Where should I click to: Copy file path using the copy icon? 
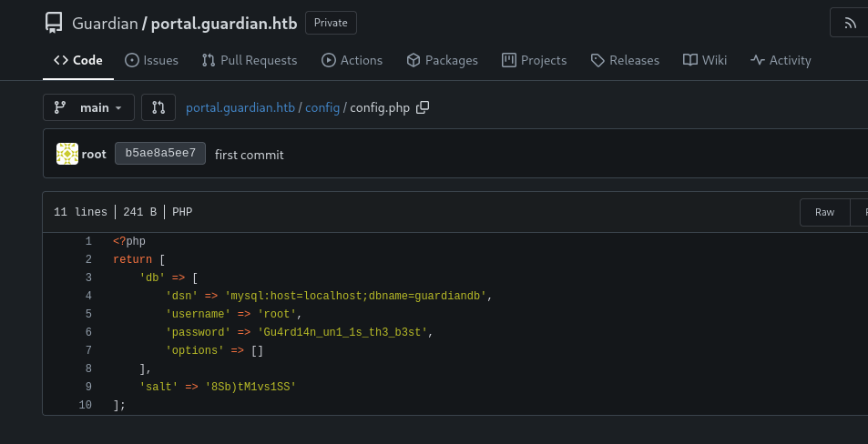click(x=423, y=107)
